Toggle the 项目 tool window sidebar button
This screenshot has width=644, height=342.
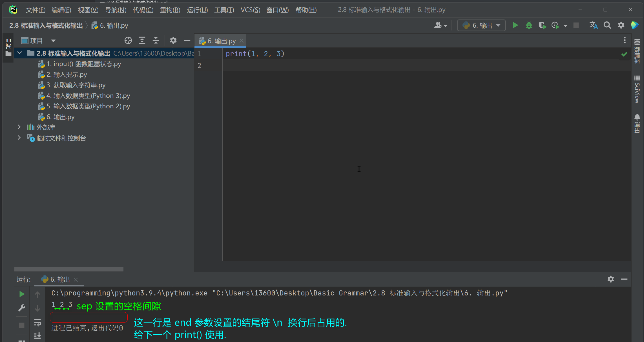[8, 47]
